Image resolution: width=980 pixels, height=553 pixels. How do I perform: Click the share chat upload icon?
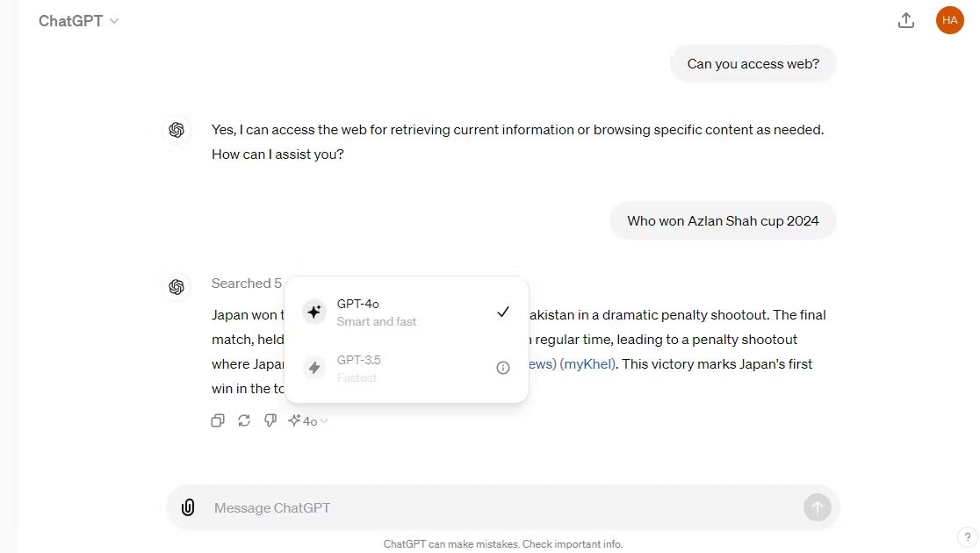pyautogui.click(x=906, y=20)
